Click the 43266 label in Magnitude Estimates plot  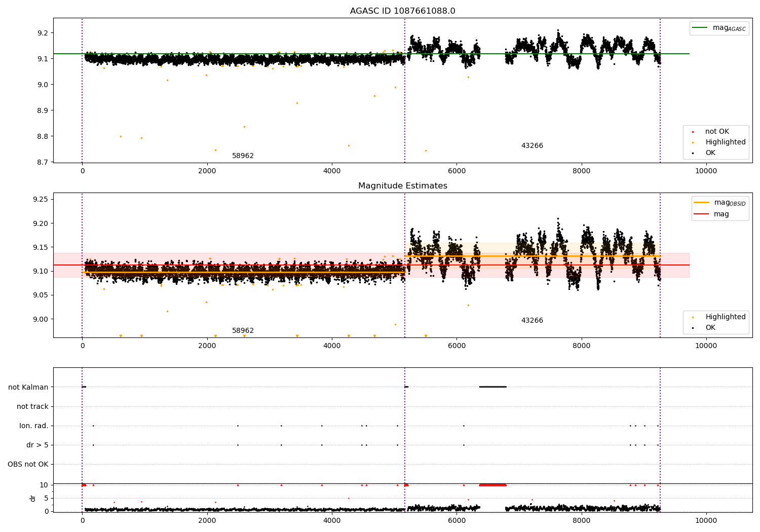point(532,321)
